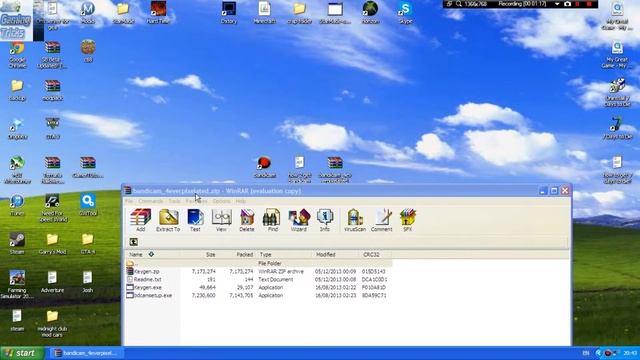This screenshot has width=640, height=360.
Task: Expand the recording bar dropdown arrow
Action: point(557,4)
